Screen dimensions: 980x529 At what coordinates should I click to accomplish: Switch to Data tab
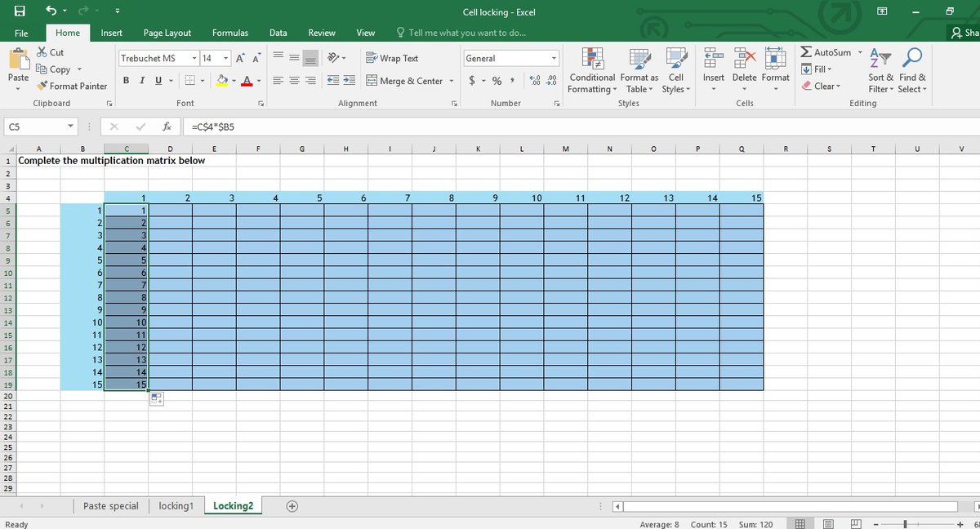[278, 33]
